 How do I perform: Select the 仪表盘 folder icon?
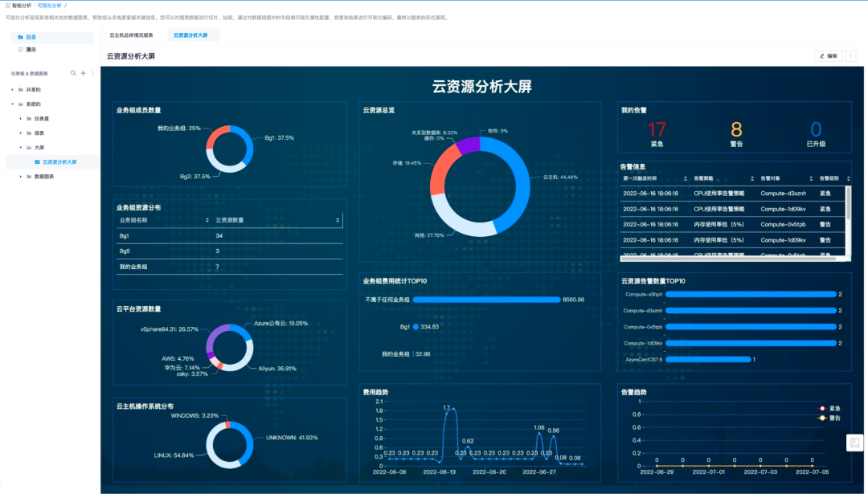(29, 118)
